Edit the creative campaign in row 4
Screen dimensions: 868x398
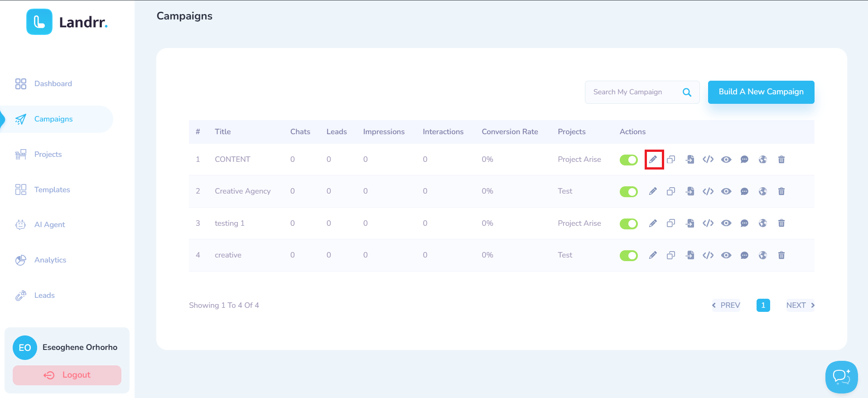pos(653,255)
